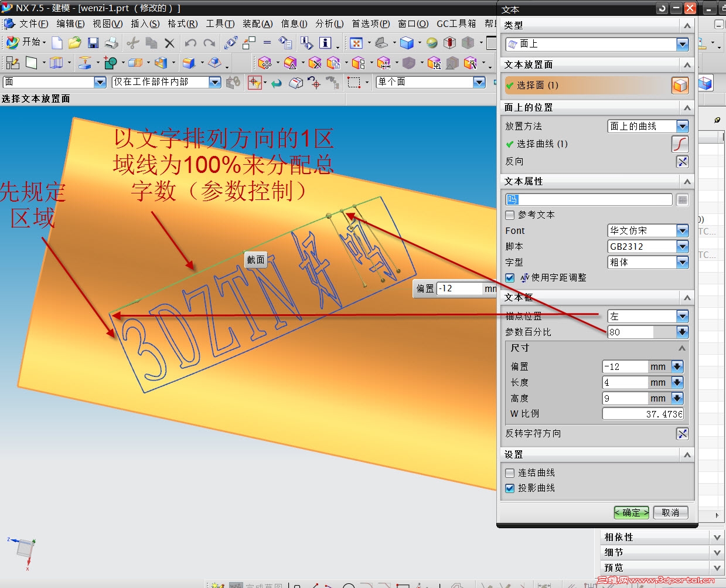Click the Delete X icon

169,43
